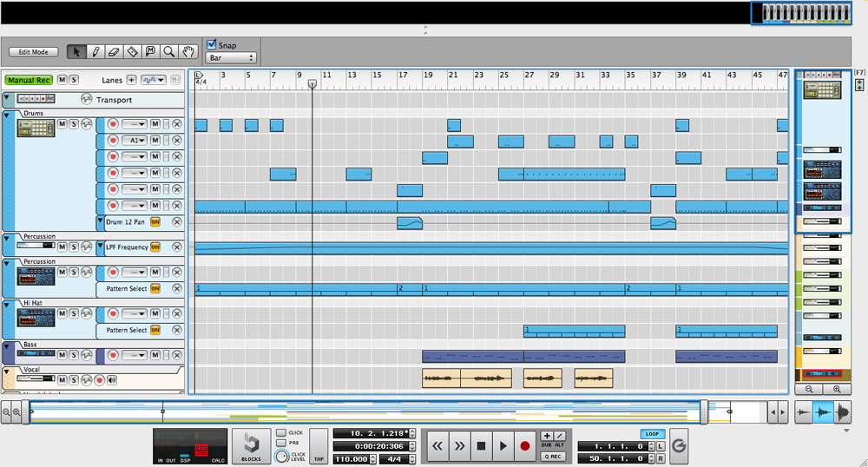Mute the Drums track
Viewport: 868px width, 467px height.
62,124
